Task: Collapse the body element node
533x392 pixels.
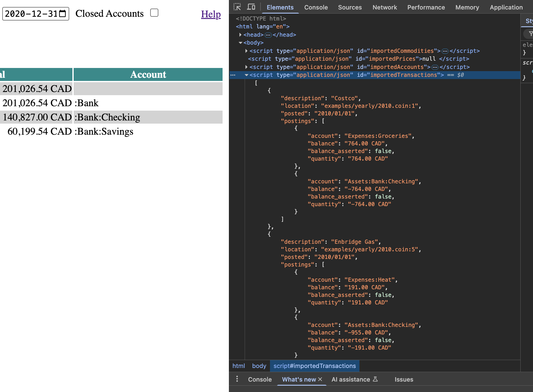Action: 241,43
